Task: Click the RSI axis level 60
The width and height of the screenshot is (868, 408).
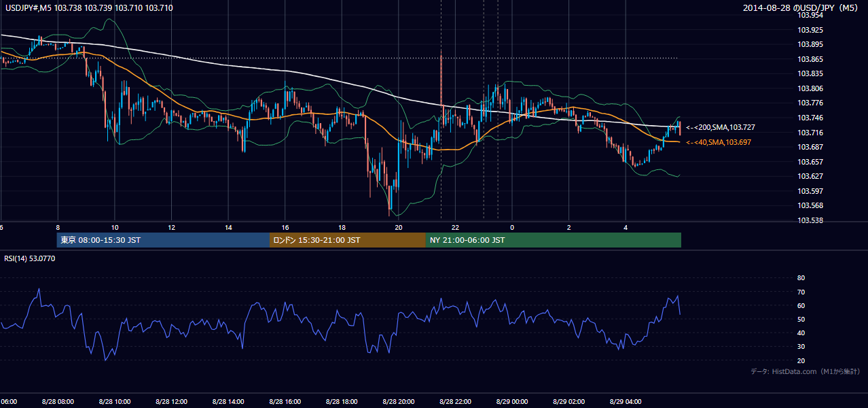Action: click(x=801, y=305)
